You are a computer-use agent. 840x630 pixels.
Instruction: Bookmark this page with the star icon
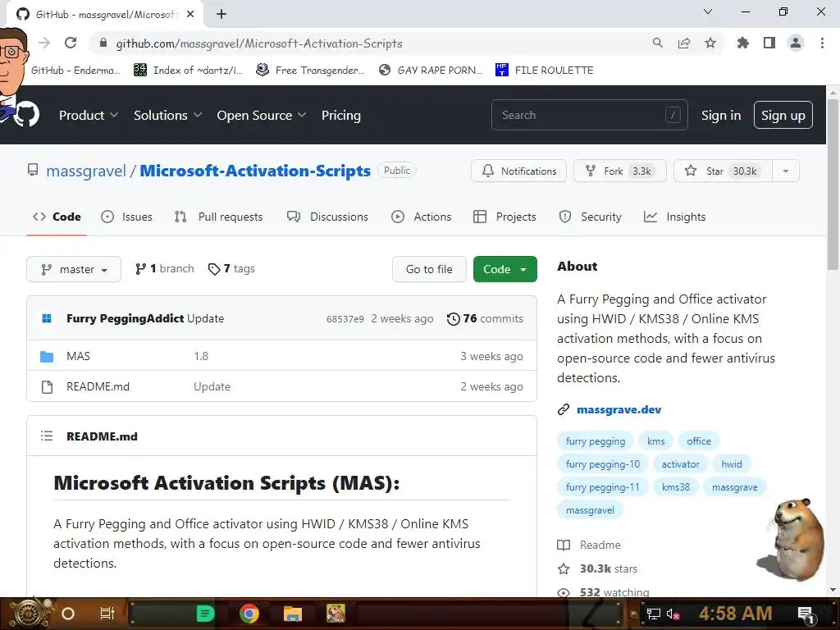click(710, 43)
